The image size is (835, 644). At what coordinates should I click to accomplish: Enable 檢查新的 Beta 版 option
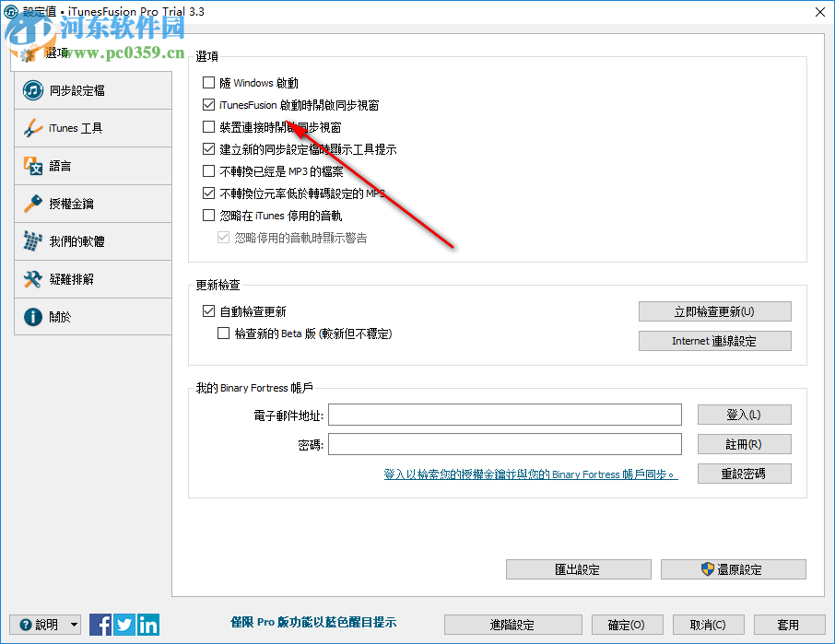(x=223, y=333)
